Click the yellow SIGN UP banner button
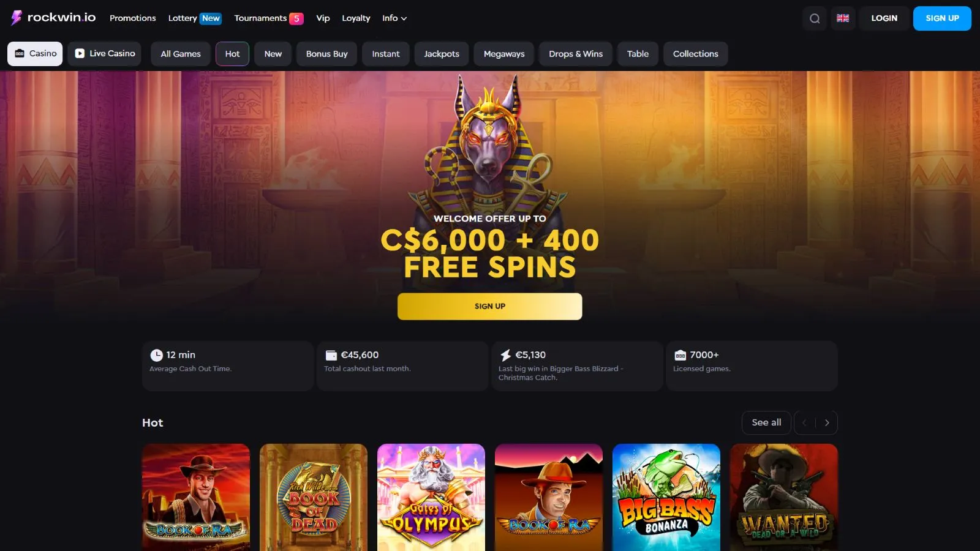980x551 pixels. [x=490, y=306]
